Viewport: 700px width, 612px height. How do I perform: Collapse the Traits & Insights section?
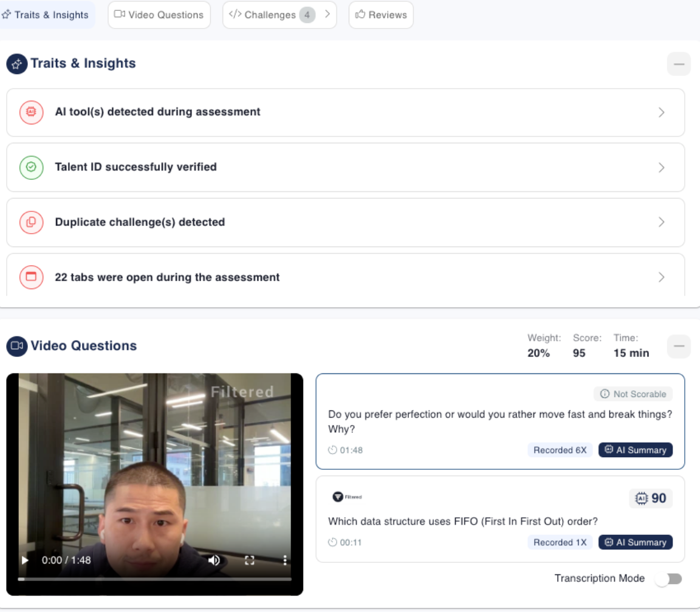point(679,64)
